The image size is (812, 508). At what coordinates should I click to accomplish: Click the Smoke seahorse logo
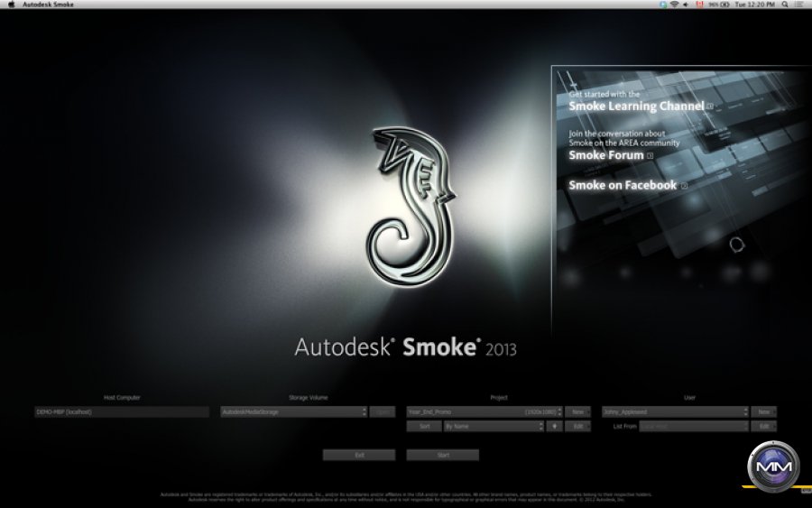[x=411, y=205]
